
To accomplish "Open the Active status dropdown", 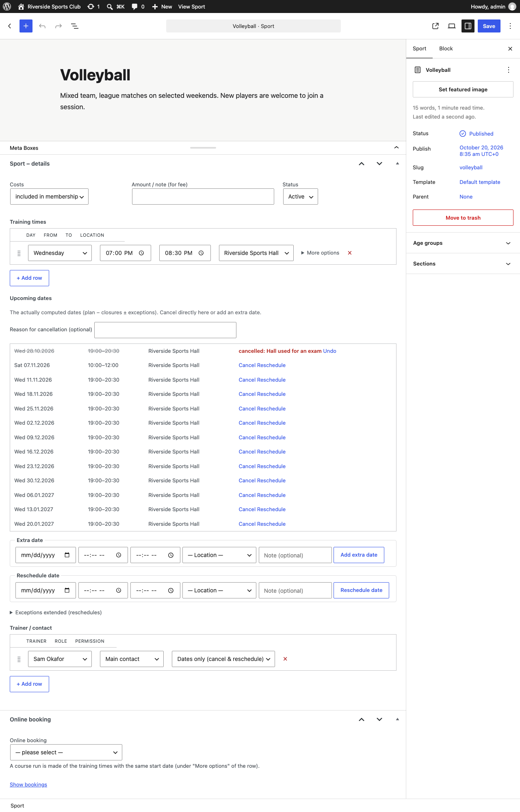I will (301, 197).
